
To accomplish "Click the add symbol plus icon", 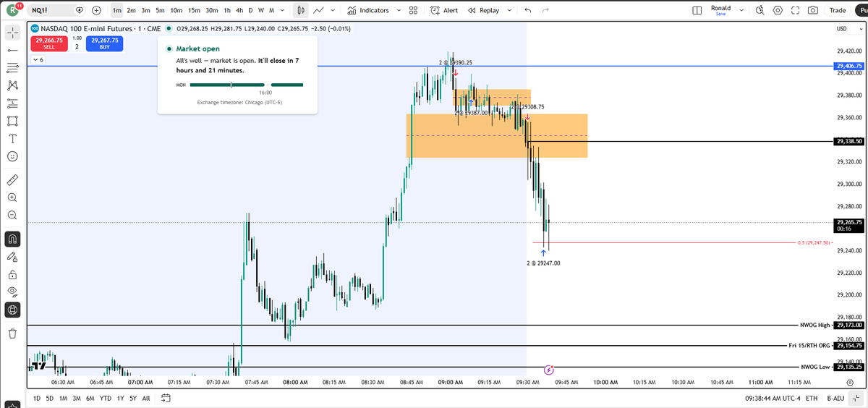I will point(97,10).
